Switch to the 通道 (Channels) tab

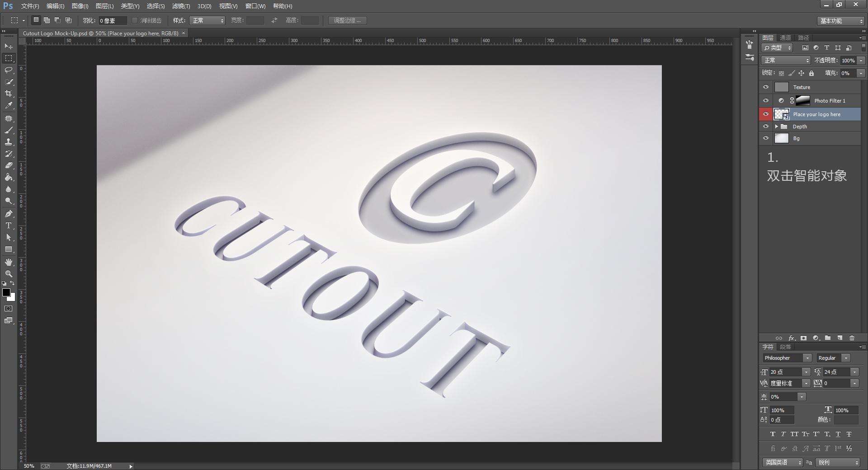[x=785, y=38]
